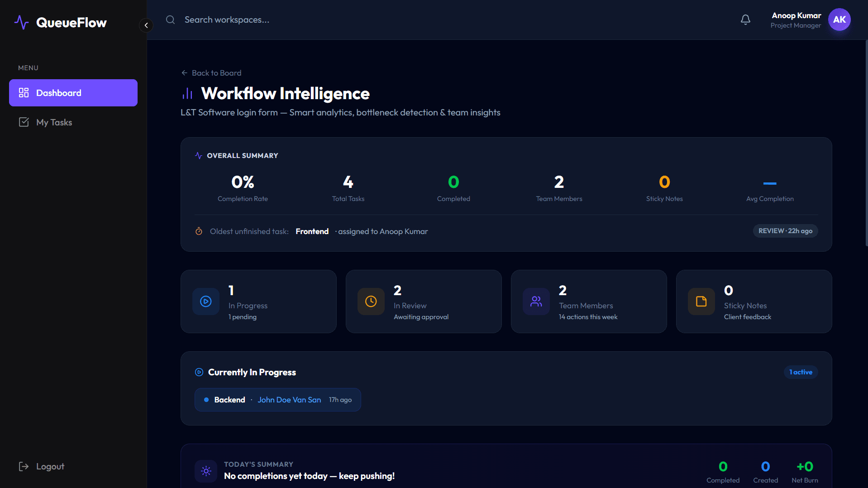Click the stopwatch icon by Oldest unfinished task
Image resolution: width=868 pixels, height=488 pixels.
[x=199, y=231]
